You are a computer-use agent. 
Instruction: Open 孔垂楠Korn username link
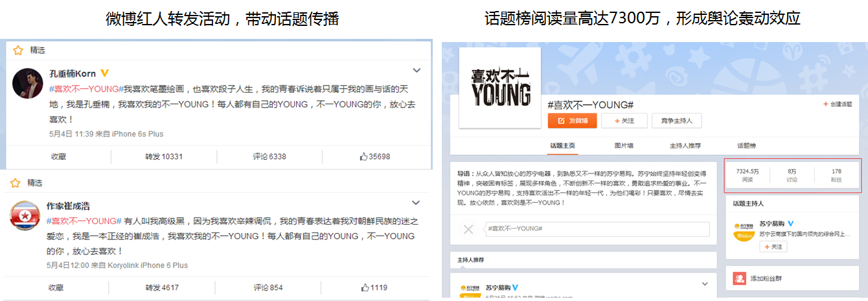pyautogui.click(x=73, y=73)
